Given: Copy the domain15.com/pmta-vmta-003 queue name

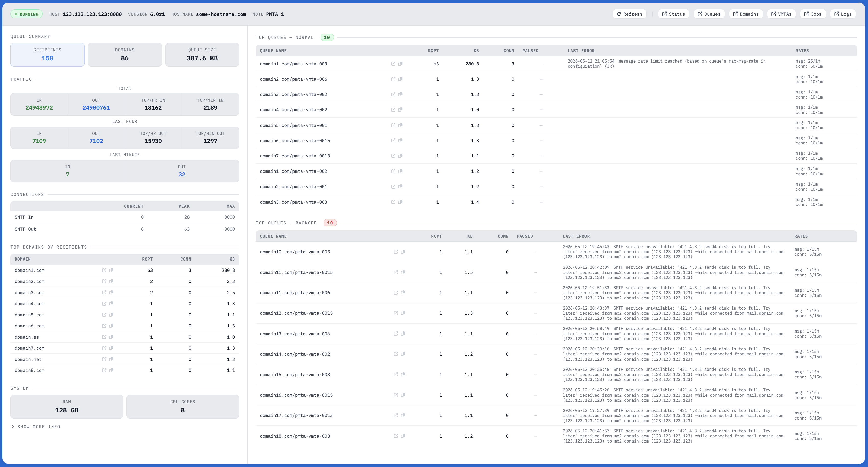Looking at the screenshot, I should [x=403, y=374].
